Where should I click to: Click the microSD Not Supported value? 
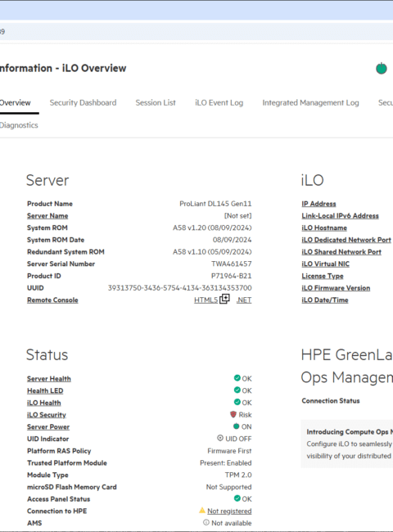point(228,487)
